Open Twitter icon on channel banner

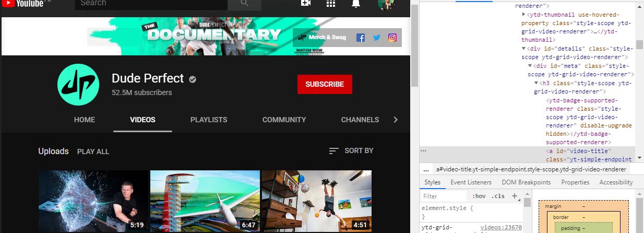click(376, 38)
